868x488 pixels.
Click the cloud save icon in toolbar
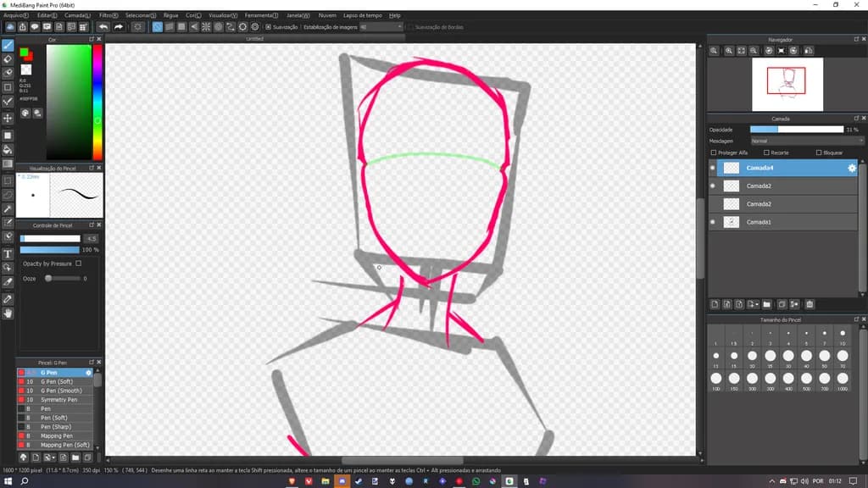[x=10, y=26]
